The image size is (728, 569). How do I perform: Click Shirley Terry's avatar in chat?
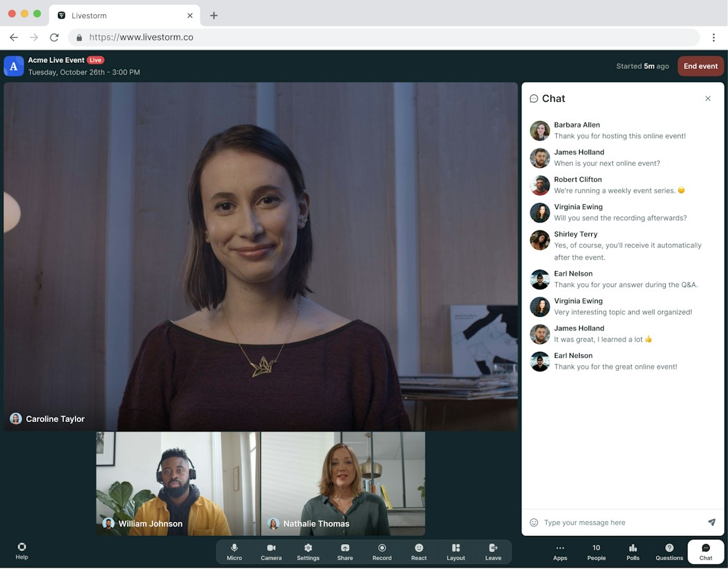540,240
